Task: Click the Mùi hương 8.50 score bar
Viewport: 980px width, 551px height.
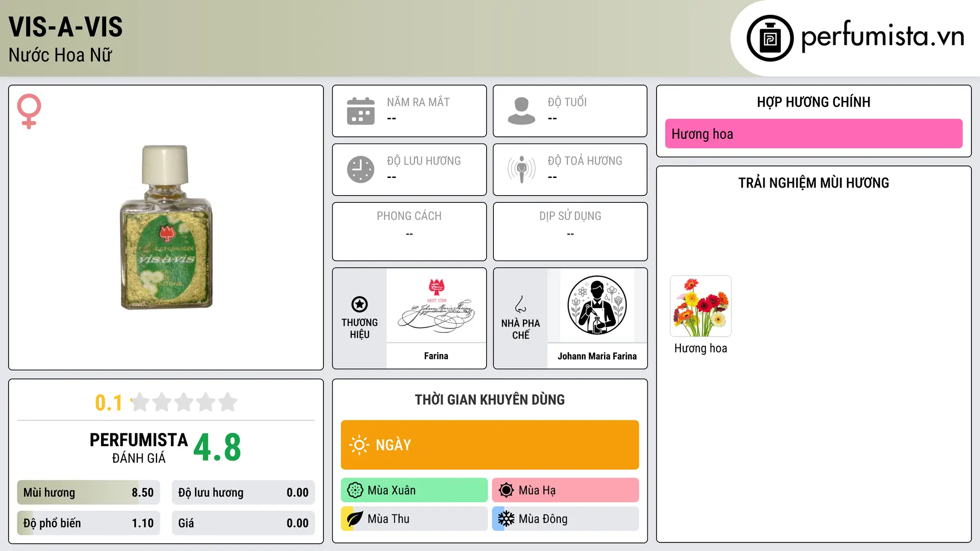Action: click(89, 493)
